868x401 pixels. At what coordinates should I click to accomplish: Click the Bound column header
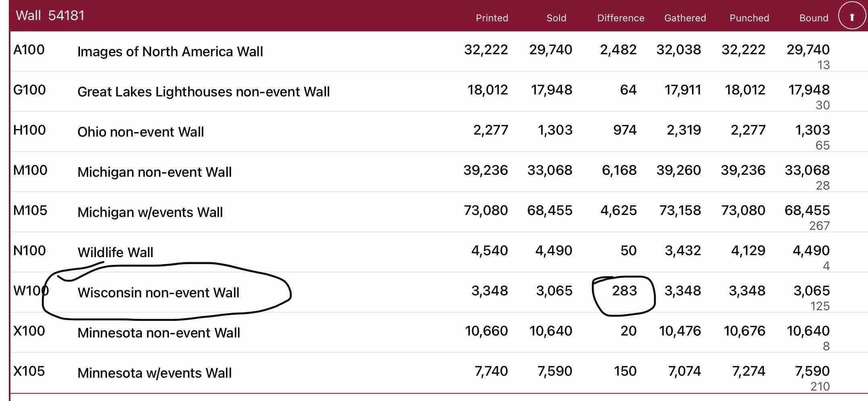(x=813, y=18)
